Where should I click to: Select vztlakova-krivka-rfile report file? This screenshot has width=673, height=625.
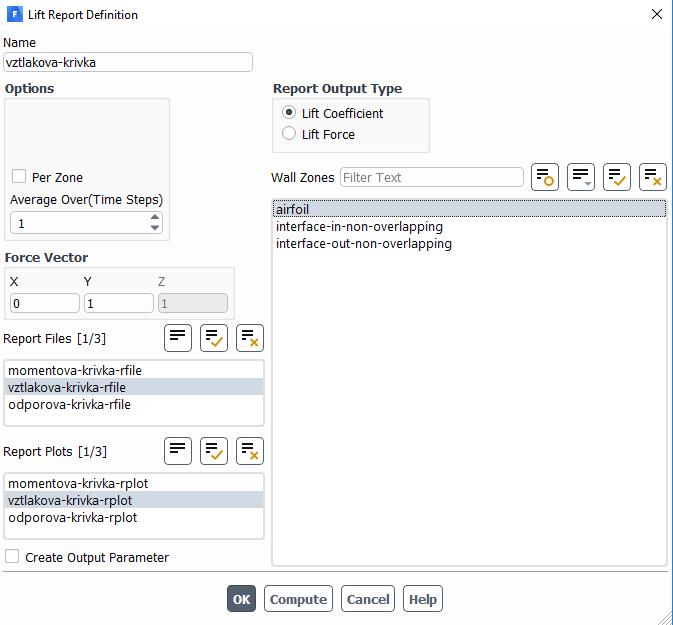tap(134, 387)
